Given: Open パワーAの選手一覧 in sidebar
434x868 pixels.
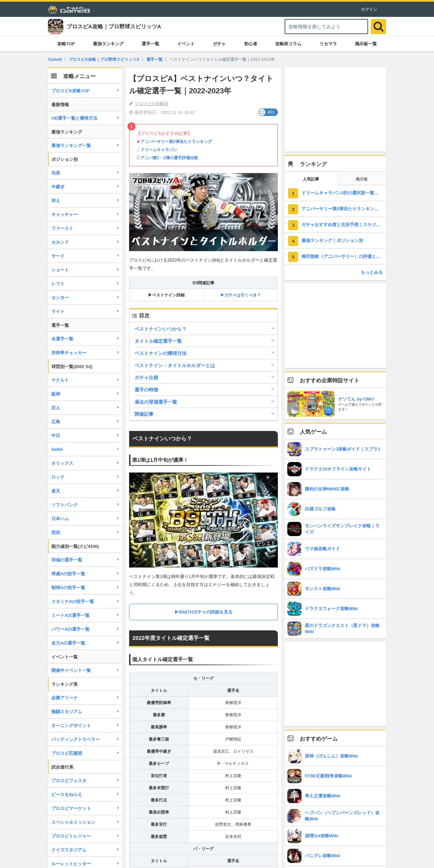Looking at the screenshot, I should click(85, 629).
